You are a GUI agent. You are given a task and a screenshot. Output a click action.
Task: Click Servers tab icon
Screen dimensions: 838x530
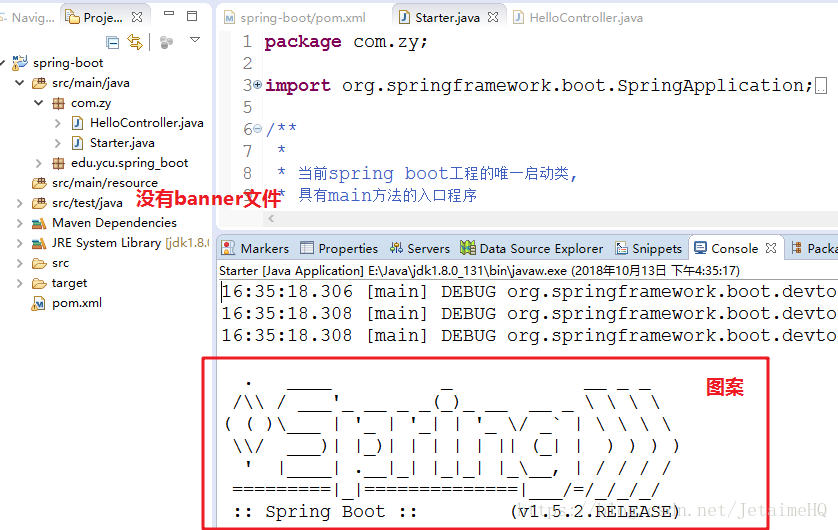(396, 248)
